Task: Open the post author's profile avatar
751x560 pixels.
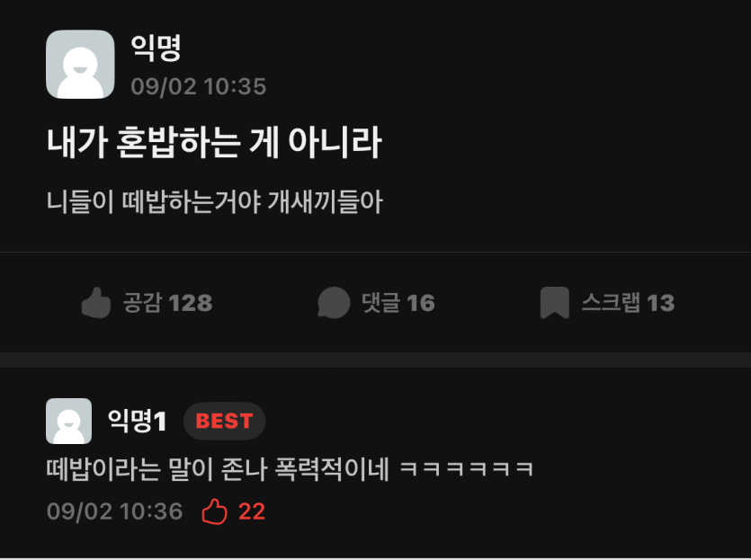Action: pyautogui.click(x=80, y=64)
